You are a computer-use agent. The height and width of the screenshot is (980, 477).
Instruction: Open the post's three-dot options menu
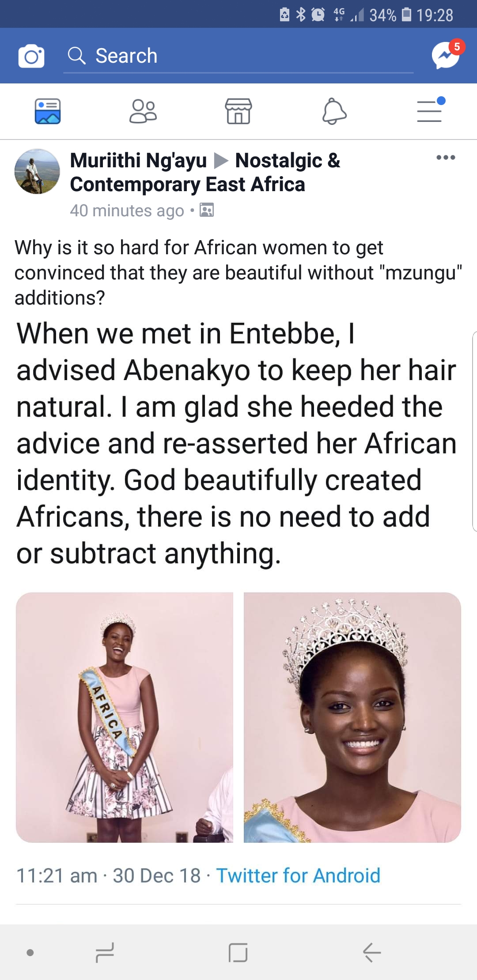tap(445, 158)
